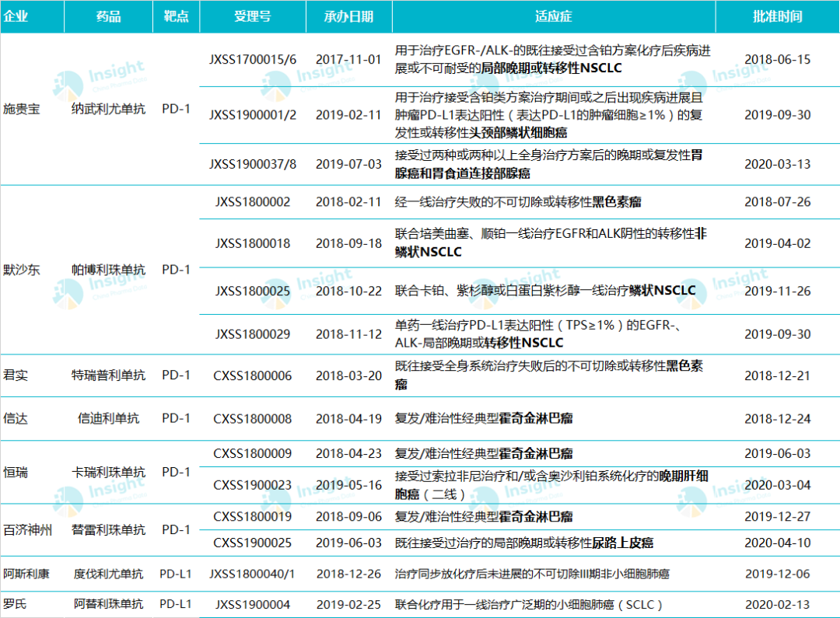The height and width of the screenshot is (618, 840).
Task: Click the indication 既往接受过治疗的局部晚期或转移性尿路上皮癌
Action: (x=524, y=543)
